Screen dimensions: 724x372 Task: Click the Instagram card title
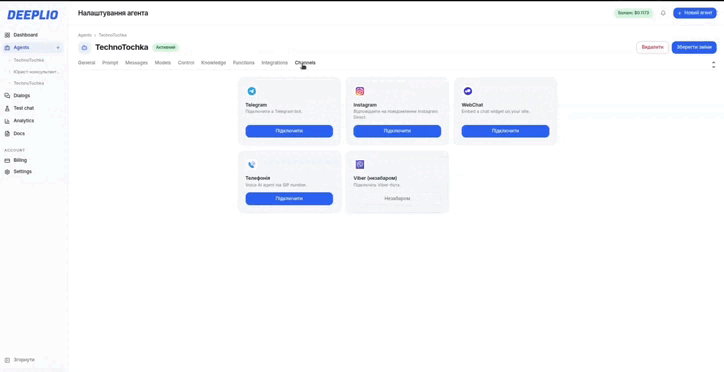(365, 105)
